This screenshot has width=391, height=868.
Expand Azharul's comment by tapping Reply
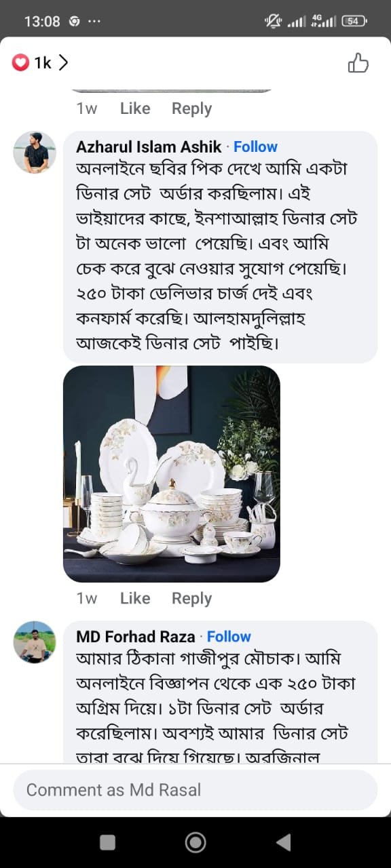[x=191, y=598]
